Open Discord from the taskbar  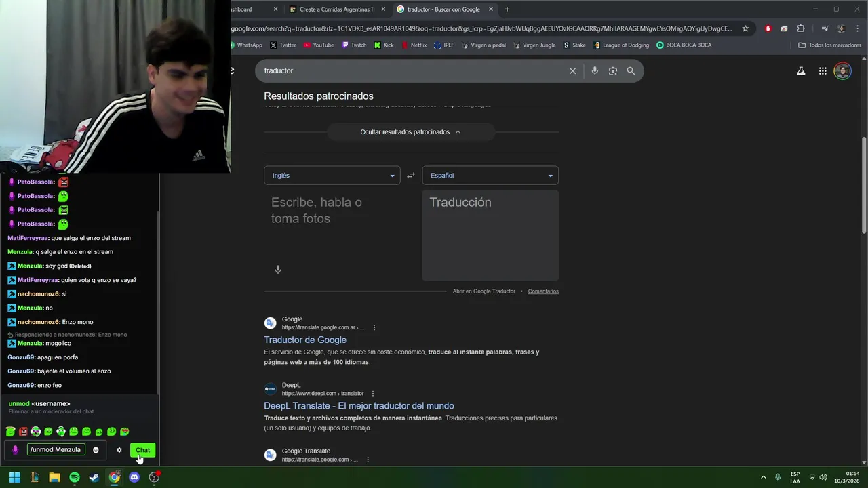[134, 477]
